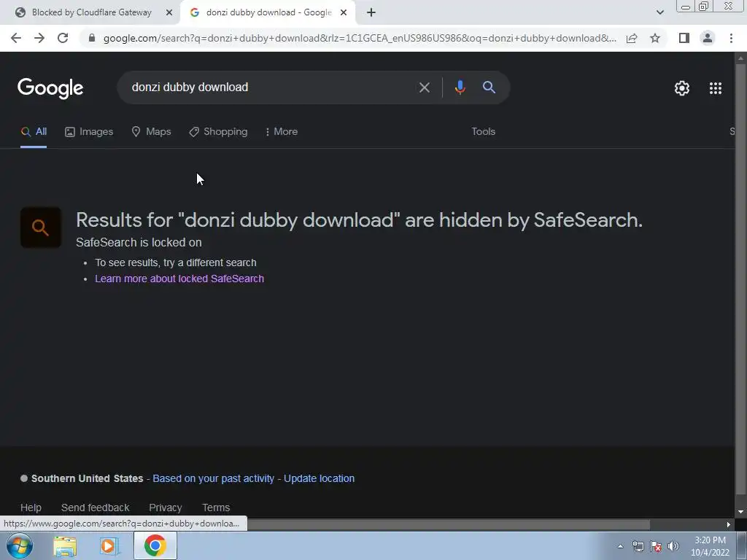
Task: Close the donzi dubby download tab
Action: (x=344, y=13)
